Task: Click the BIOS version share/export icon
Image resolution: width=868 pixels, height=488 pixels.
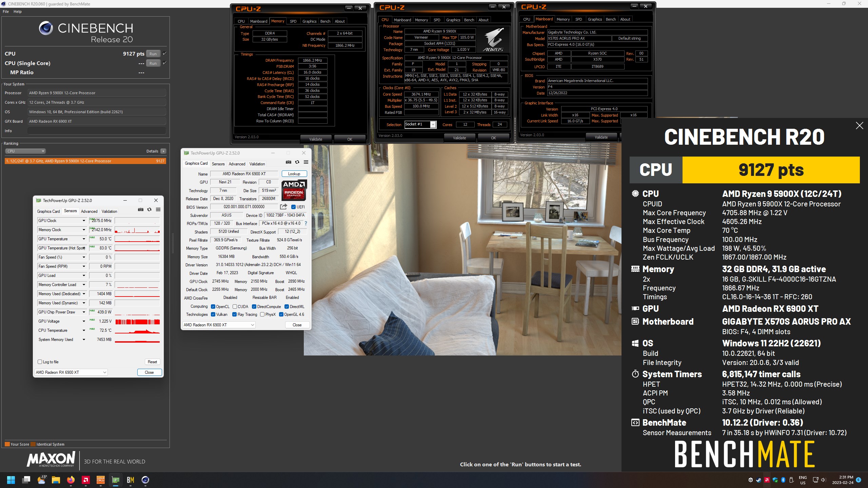Action: [283, 207]
